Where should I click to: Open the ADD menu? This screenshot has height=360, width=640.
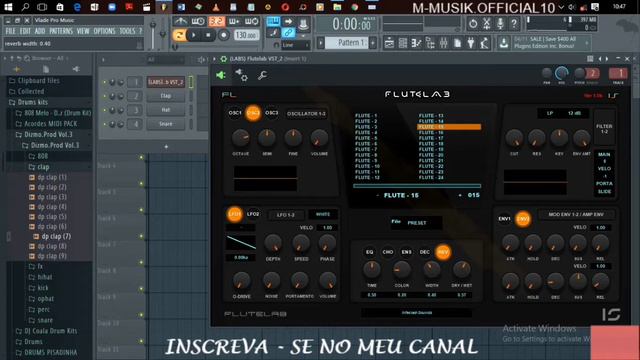tap(40, 31)
